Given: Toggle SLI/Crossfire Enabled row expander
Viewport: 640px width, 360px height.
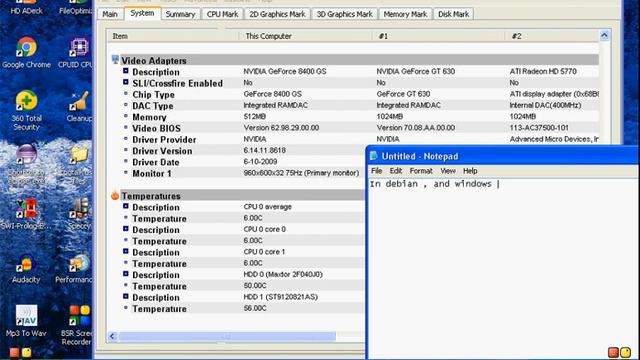Looking at the screenshot, I should point(126,82).
